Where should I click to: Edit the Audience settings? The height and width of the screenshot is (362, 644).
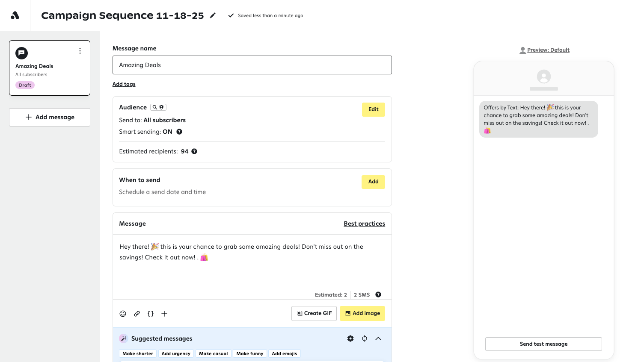(x=373, y=109)
